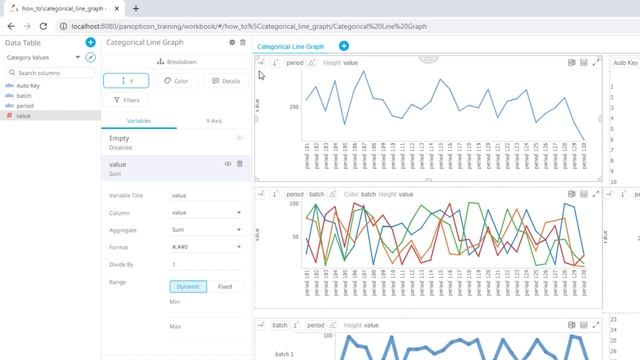
Task: Open the Details variable button
Action: (226, 81)
